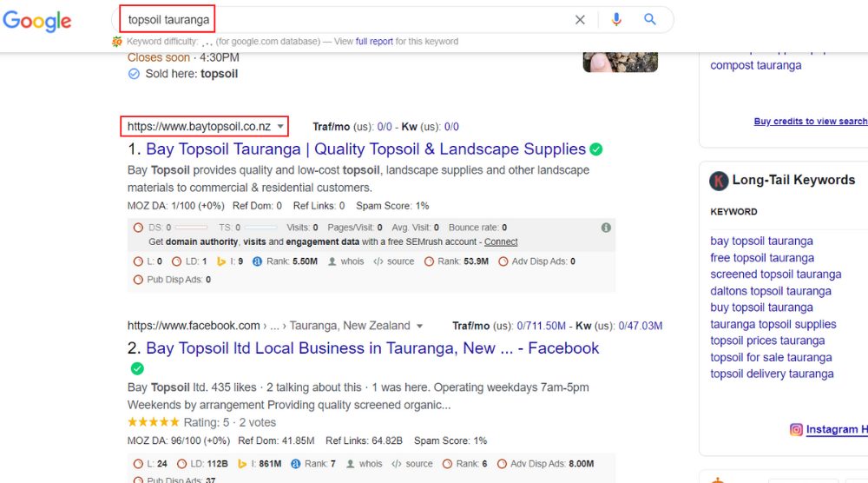Click the Google logo
Image resolution: width=868 pixels, height=483 pixels.
pyautogui.click(x=37, y=21)
